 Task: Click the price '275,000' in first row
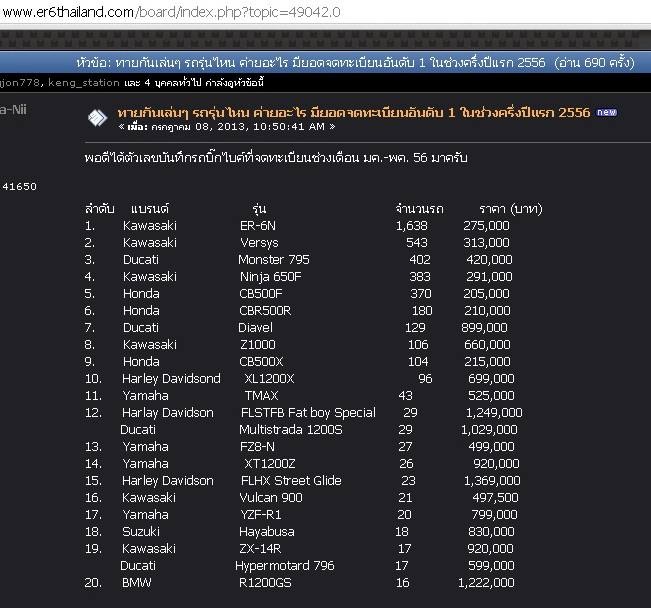[x=486, y=226]
